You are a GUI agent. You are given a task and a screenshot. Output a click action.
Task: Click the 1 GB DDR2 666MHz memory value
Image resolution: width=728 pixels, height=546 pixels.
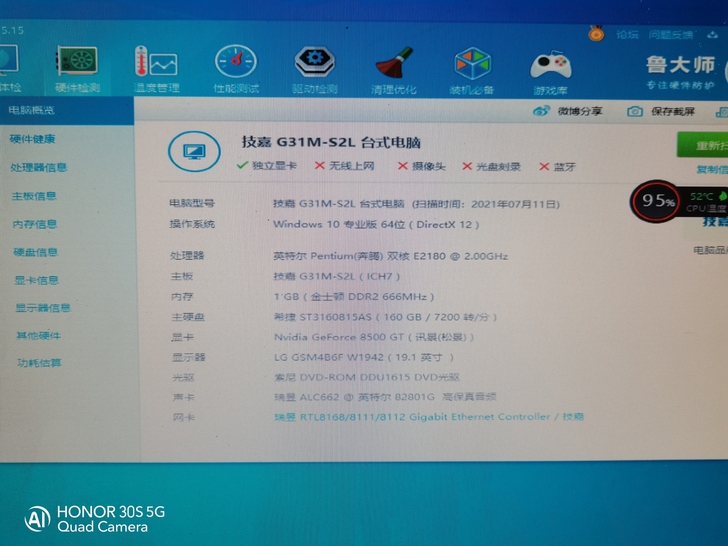coord(354,296)
